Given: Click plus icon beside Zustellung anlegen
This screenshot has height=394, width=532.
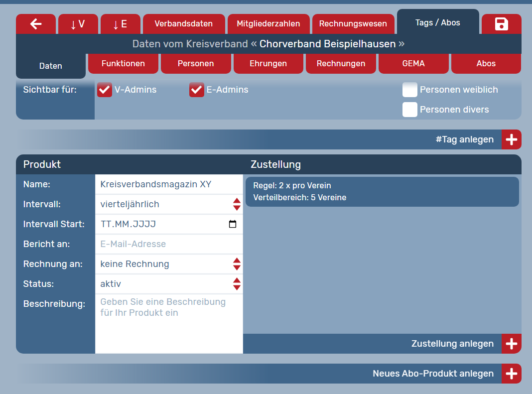Looking at the screenshot, I should pyautogui.click(x=511, y=344).
